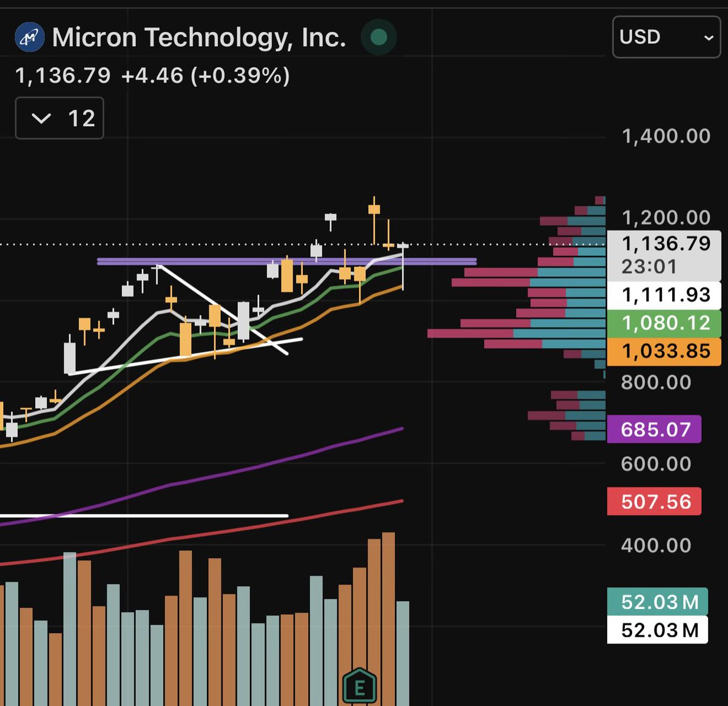Screen dimensions: 728x706
Task: Select the green moving average label 1,080.12
Action: (x=666, y=323)
